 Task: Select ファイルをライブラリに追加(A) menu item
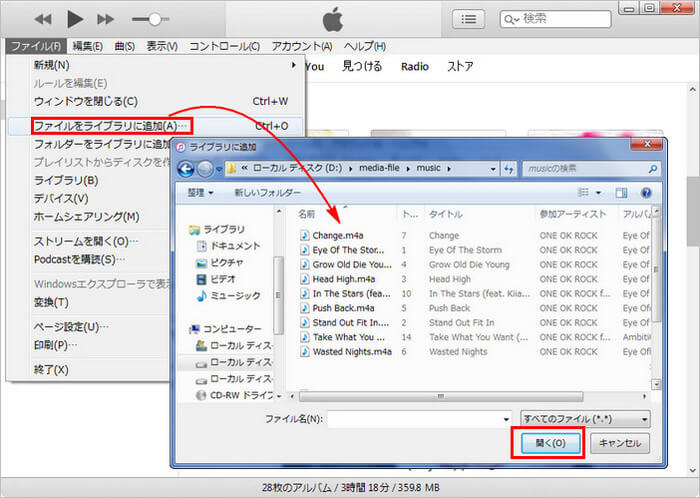(x=156, y=126)
